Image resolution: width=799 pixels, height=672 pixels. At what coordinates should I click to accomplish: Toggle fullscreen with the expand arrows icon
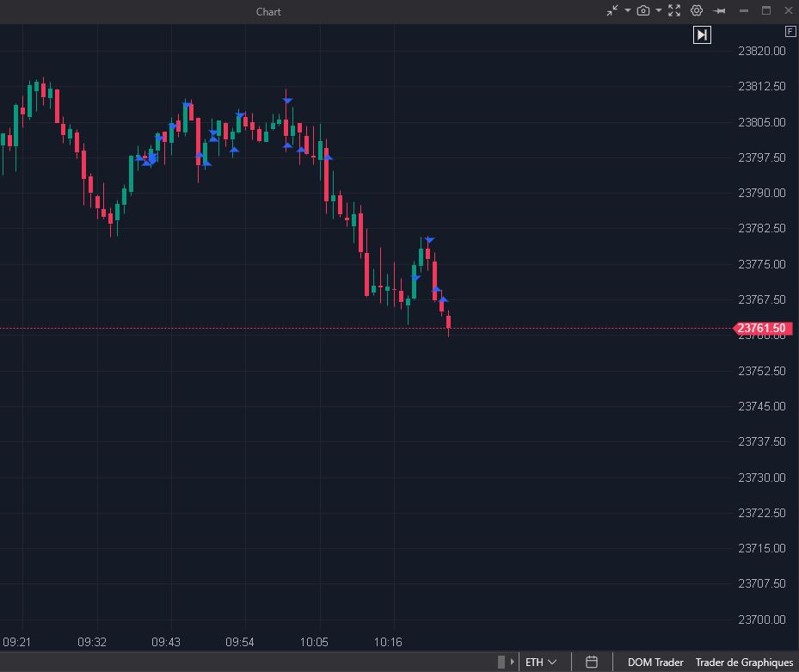[674, 10]
